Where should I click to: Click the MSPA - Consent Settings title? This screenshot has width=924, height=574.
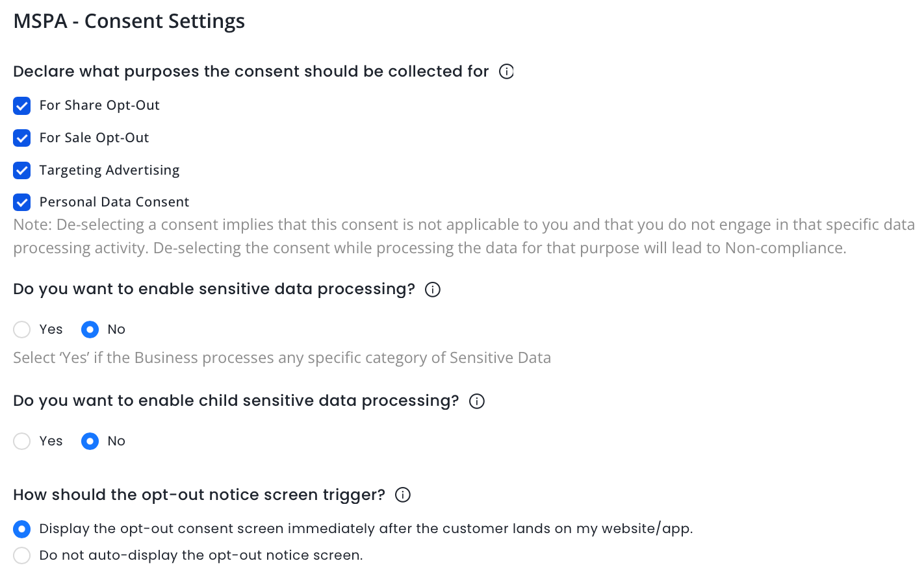(x=129, y=21)
